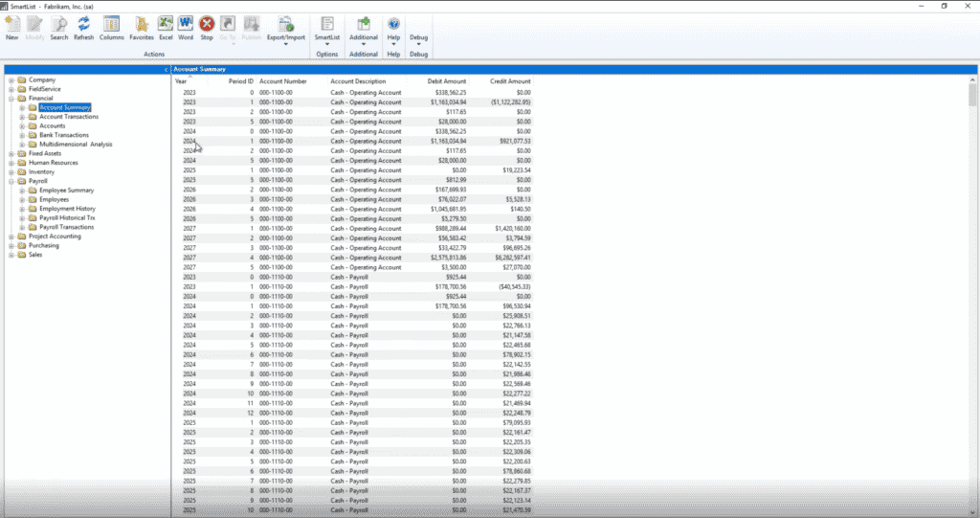Expand the Company tree node
Image resolution: width=980 pixels, height=518 pixels.
pyautogui.click(x=11, y=80)
